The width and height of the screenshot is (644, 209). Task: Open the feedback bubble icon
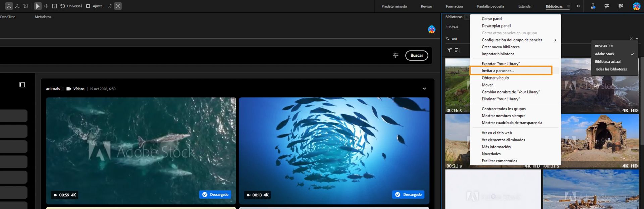621,6
